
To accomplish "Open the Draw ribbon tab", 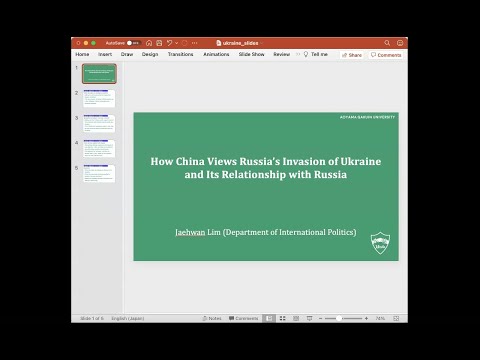I will [x=127, y=54].
